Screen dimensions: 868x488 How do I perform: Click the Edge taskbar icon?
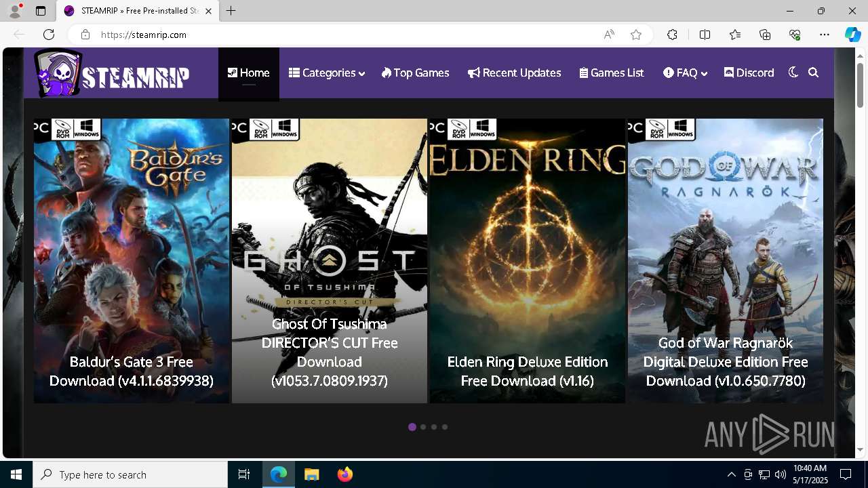coord(279,474)
